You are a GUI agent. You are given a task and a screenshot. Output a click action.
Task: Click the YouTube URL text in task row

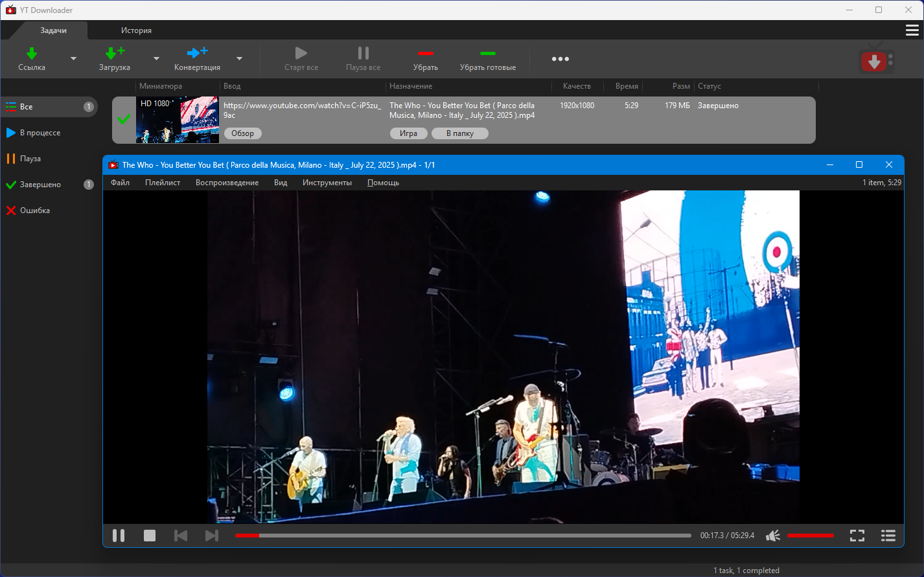coord(302,110)
